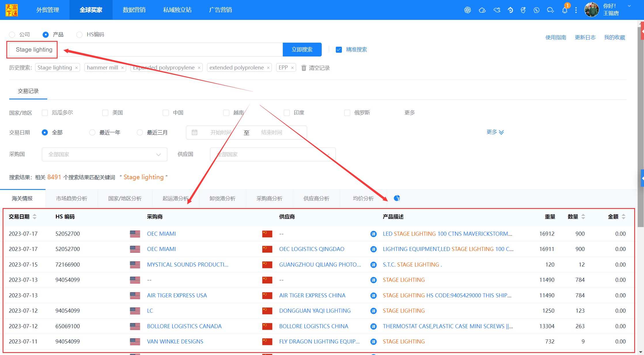Image resolution: width=644 pixels, height=355 pixels.
Task: Sort the table by 数量
Action: [583, 216]
